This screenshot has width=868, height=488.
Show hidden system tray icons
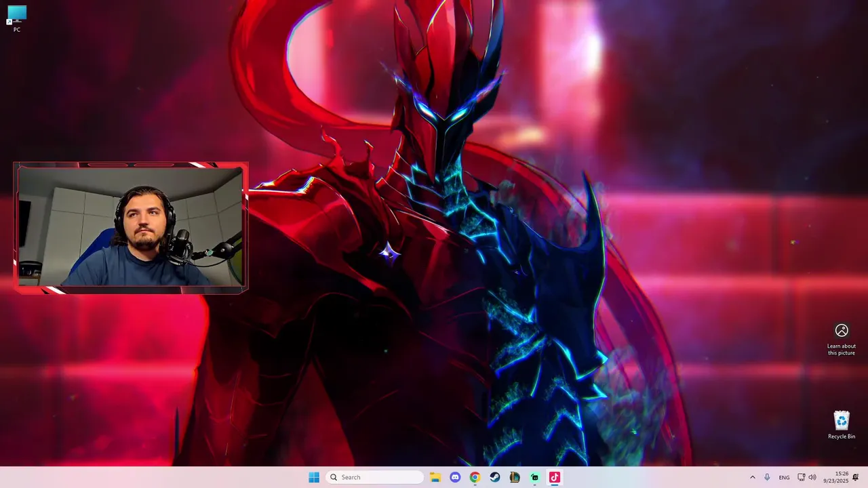[752, 477]
